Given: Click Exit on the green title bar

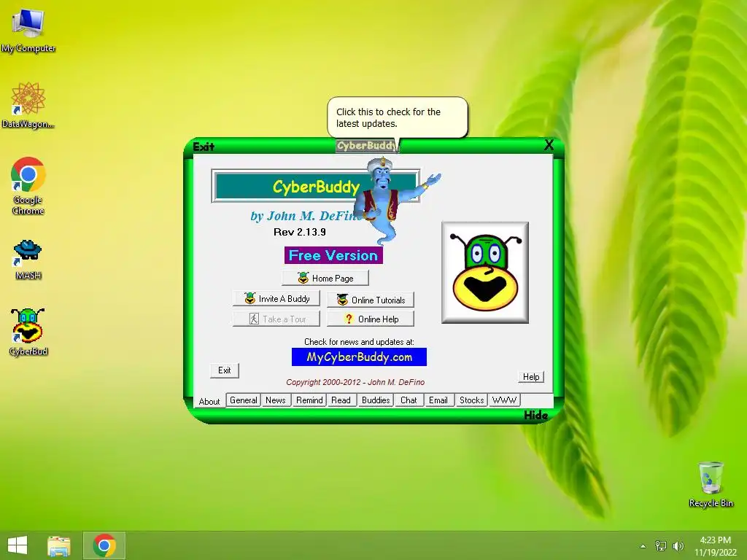Looking at the screenshot, I should tap(204, 147).
